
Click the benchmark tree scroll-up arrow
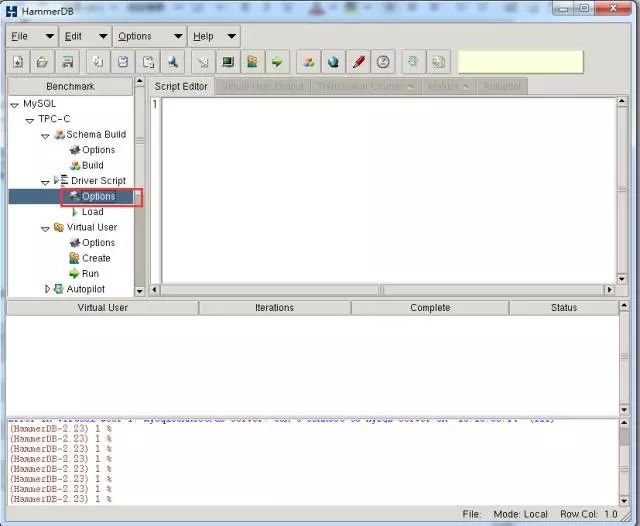140,82
